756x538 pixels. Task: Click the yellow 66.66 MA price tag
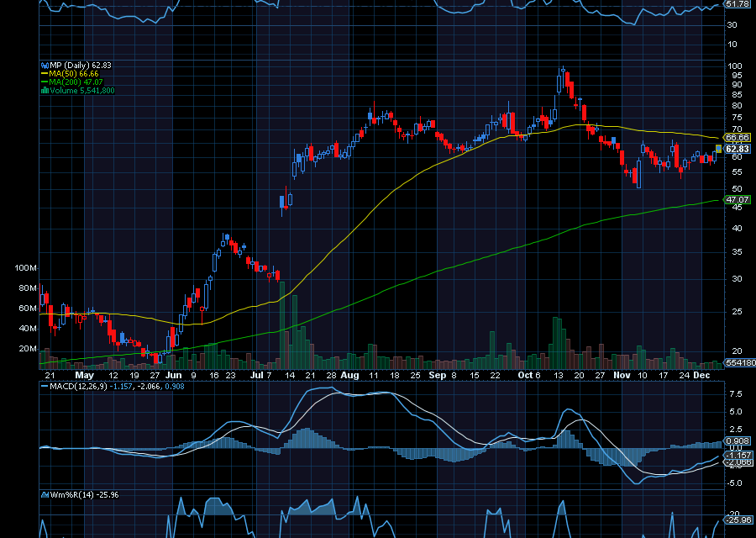tap(738, 137)
